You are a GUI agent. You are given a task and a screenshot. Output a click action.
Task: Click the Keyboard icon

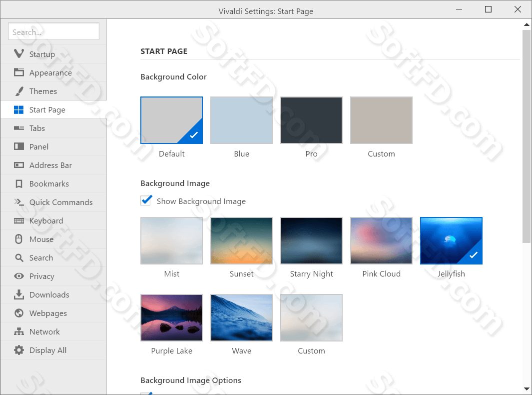point(19,221)
